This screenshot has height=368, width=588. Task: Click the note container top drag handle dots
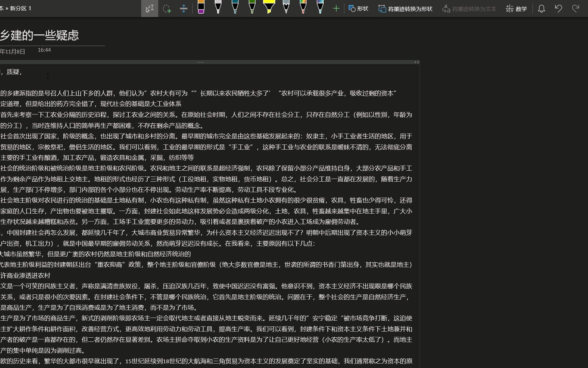click(200, 62)
